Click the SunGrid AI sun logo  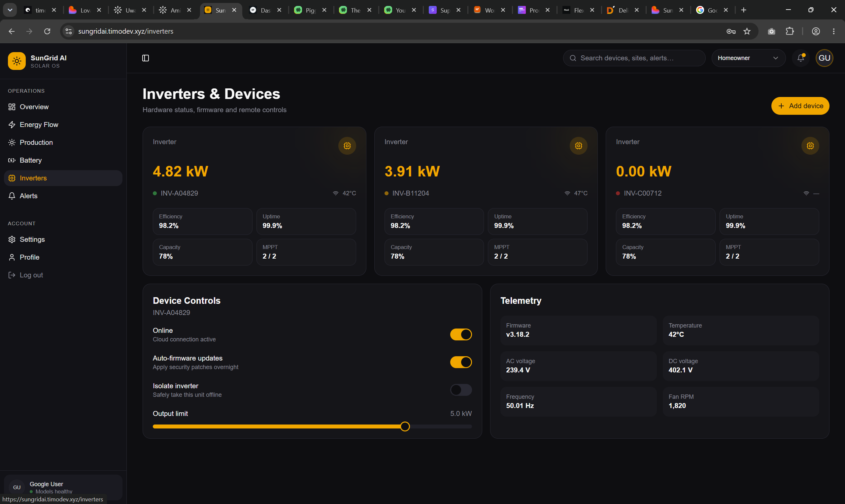(17, 61)
